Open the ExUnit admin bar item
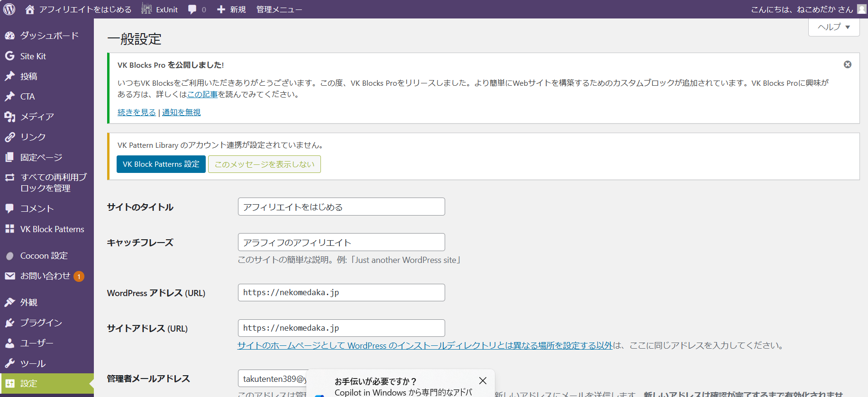This screenshot has height=397, width=868. [160, 9]
